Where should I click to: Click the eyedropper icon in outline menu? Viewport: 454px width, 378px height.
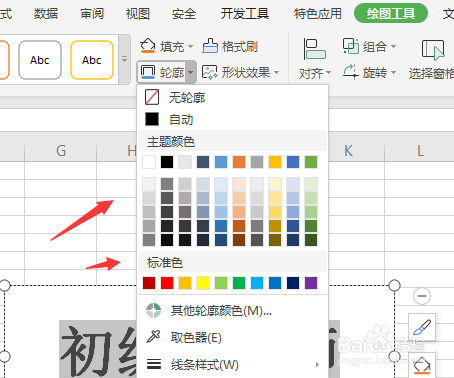(154, 336)
